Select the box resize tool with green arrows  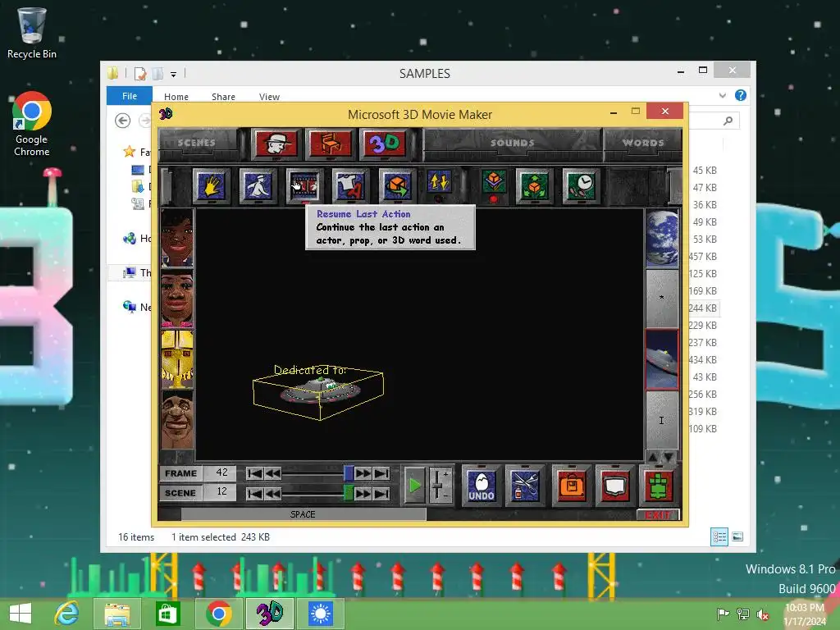[534, 186]
